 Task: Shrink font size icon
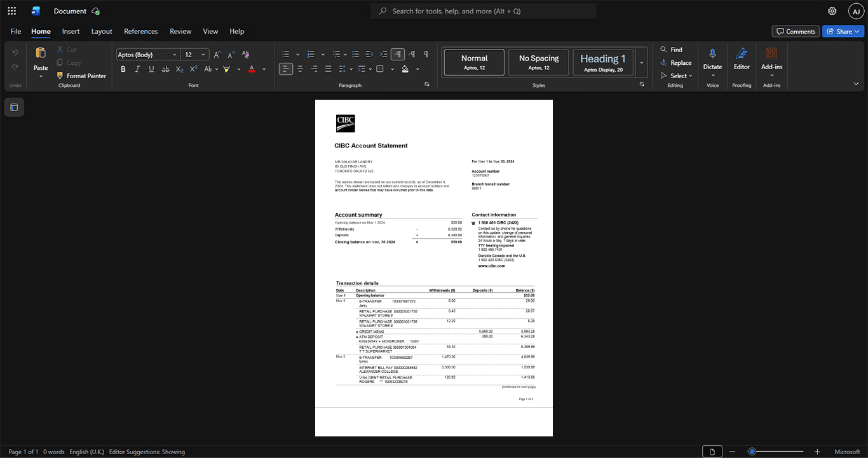click(x=231, y=55)
